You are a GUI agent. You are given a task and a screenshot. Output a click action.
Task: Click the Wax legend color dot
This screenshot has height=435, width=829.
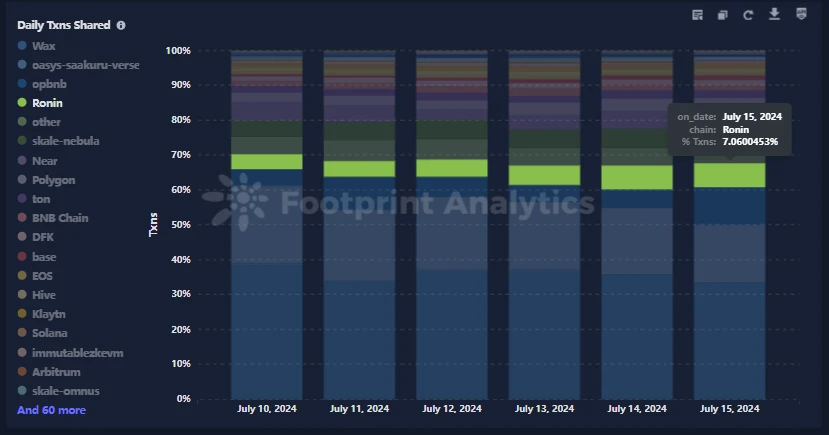(x=21, y=46)
